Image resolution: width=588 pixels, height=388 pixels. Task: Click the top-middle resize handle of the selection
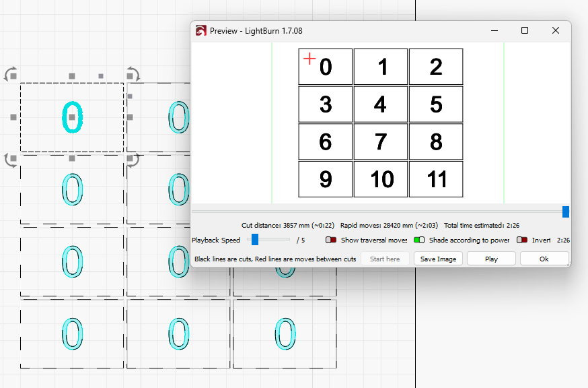(72, 76)
